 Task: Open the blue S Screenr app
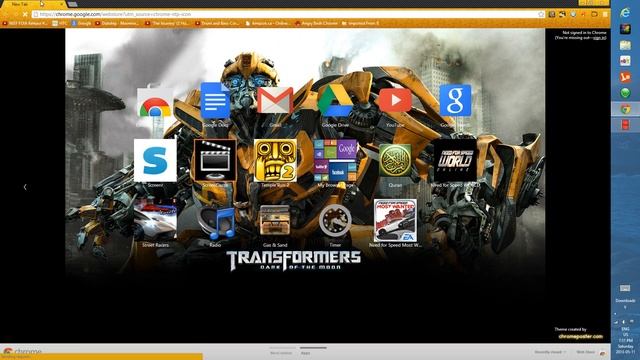(155, 160)
